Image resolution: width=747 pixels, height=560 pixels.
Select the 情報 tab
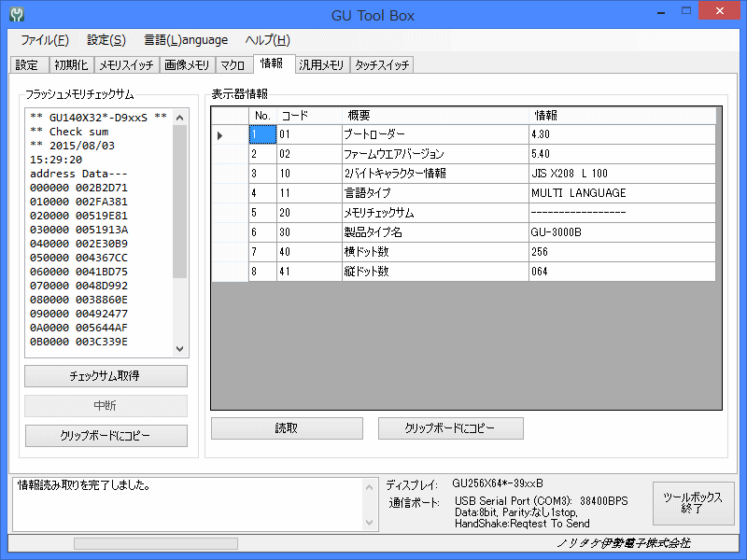point(273,63)
